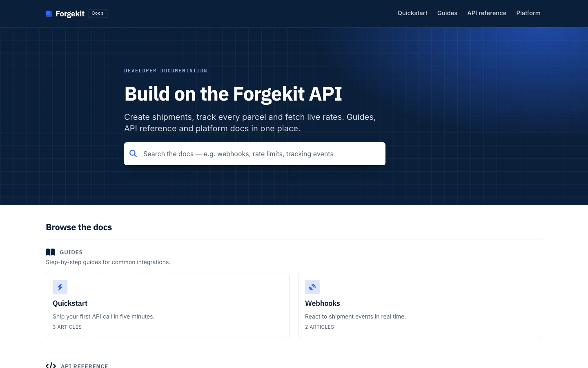588x368 pixels.
Task: Click the DEVELOPER DOCUMENTATION eyebrow text
Action: click(x=166, y=71)
